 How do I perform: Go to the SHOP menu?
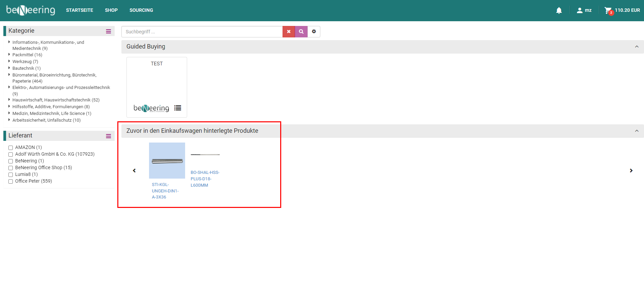111,10
